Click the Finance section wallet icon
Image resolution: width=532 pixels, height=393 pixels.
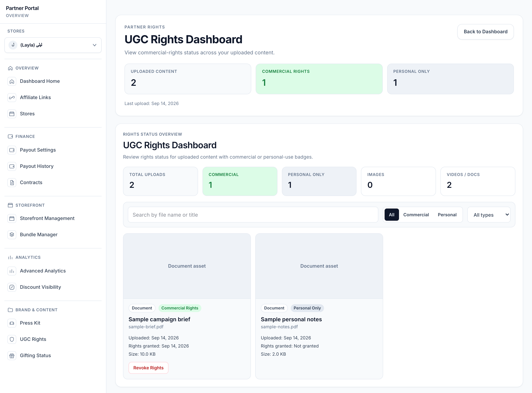point(10,137)
